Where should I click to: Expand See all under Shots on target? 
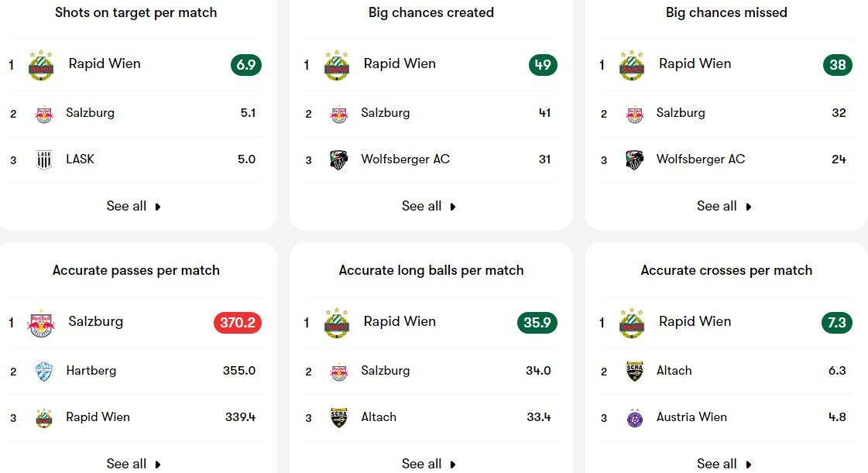[133, 207]
